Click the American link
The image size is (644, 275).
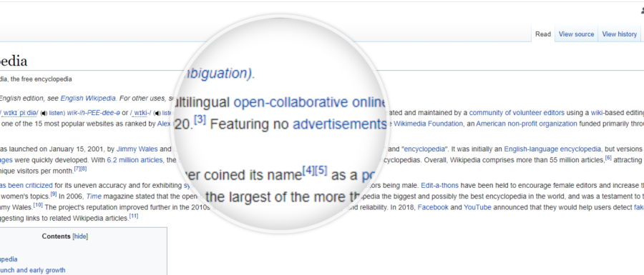coord(490,124)
